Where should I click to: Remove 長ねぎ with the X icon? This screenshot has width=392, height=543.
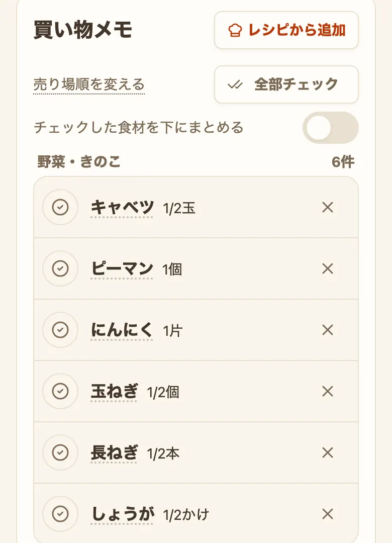click(328, 452)
